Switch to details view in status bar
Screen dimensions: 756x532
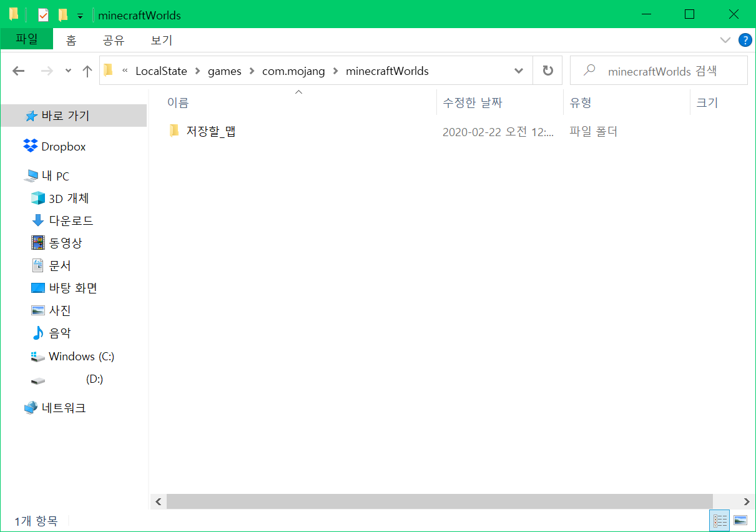point(720,520)
